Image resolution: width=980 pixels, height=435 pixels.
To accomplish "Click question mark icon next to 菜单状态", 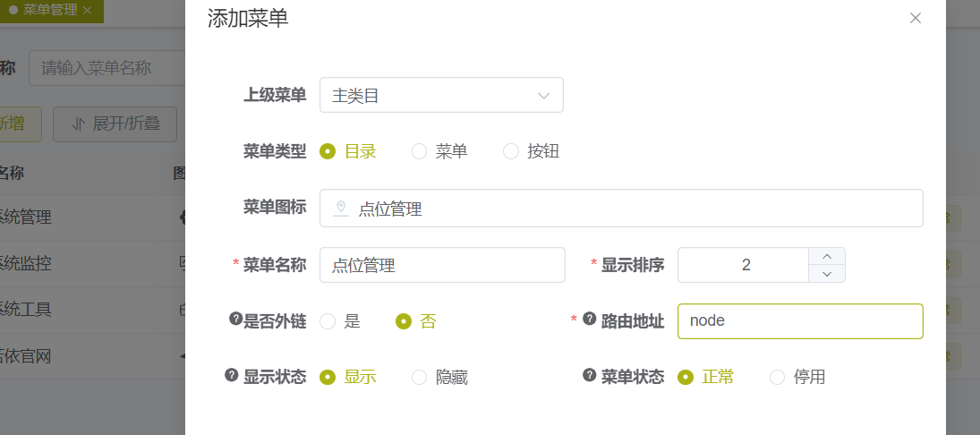I will [x=589, y=375].
